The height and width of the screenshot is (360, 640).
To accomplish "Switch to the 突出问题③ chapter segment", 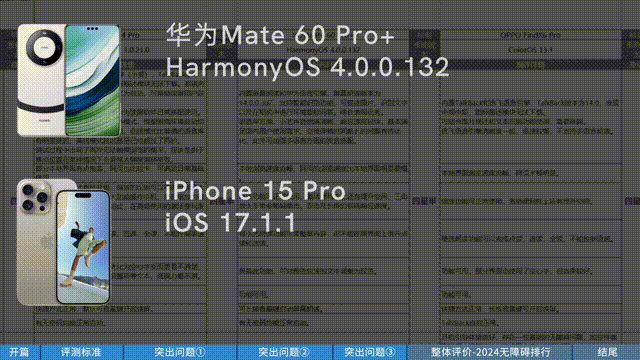I will (x=370, y=352).
